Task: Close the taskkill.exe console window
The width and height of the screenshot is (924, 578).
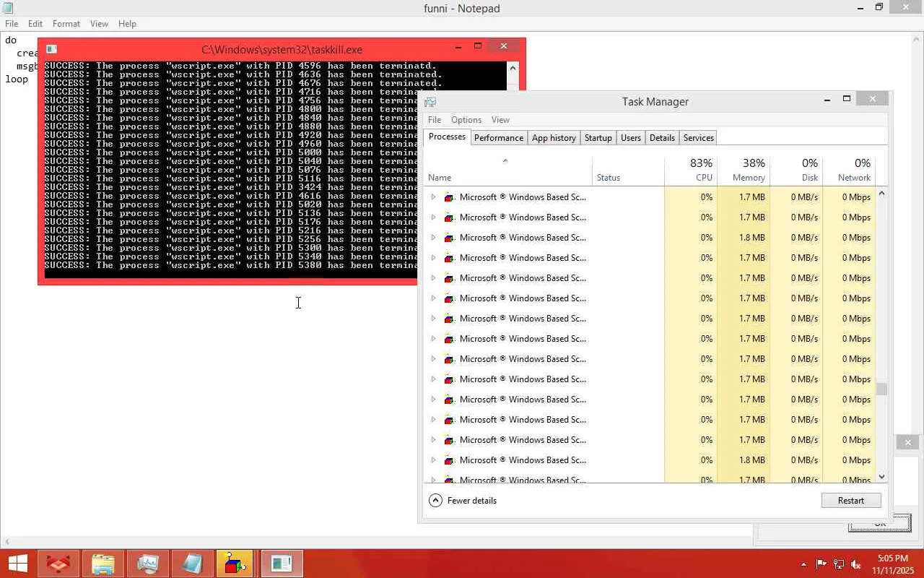Action: [504, 46]
